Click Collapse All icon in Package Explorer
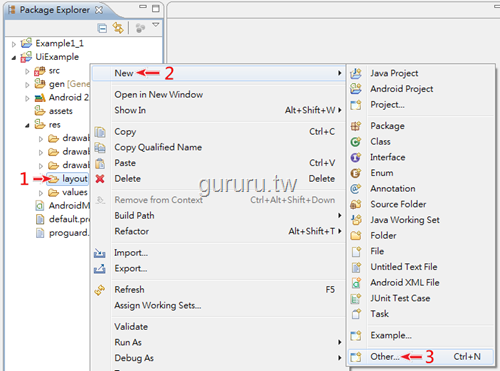This screenshot has width=500, height=371. pyautogui.click(x=102, y=28)
